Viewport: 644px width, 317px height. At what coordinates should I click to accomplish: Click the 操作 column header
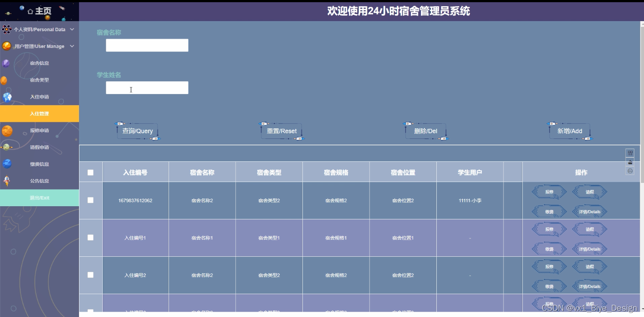point(581,172)
